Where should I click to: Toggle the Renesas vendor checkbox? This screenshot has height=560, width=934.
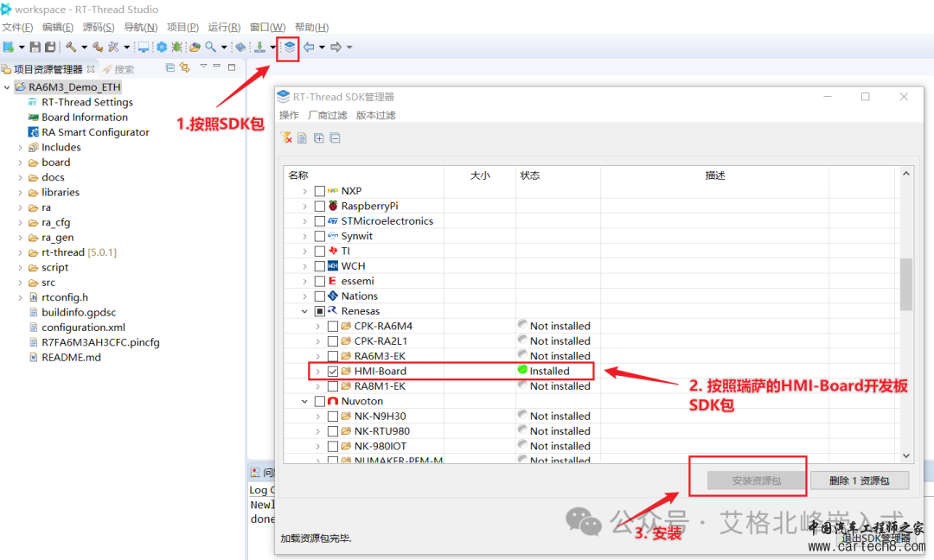coord(320,311)
